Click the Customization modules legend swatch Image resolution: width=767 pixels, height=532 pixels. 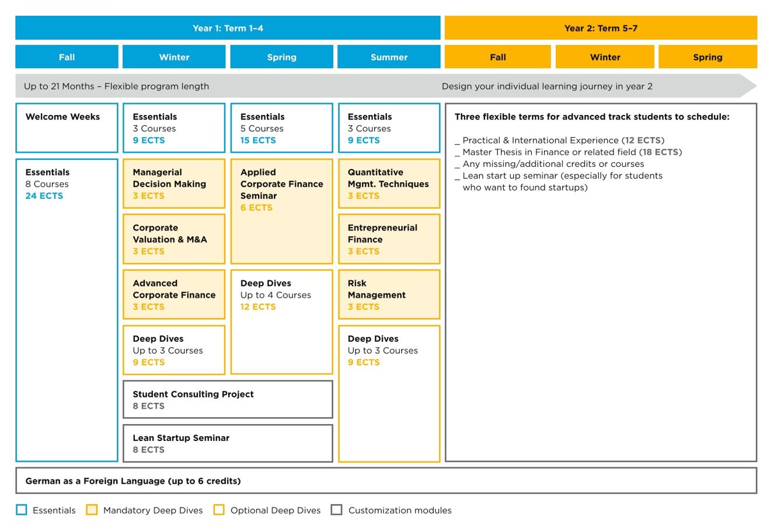[x=336, y=510]
